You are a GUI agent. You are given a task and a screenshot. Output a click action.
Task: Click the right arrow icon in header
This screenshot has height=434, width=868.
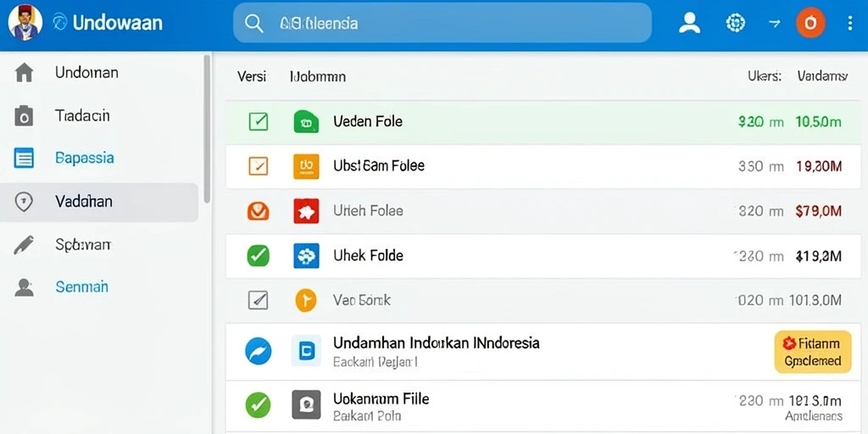point(774,23)
